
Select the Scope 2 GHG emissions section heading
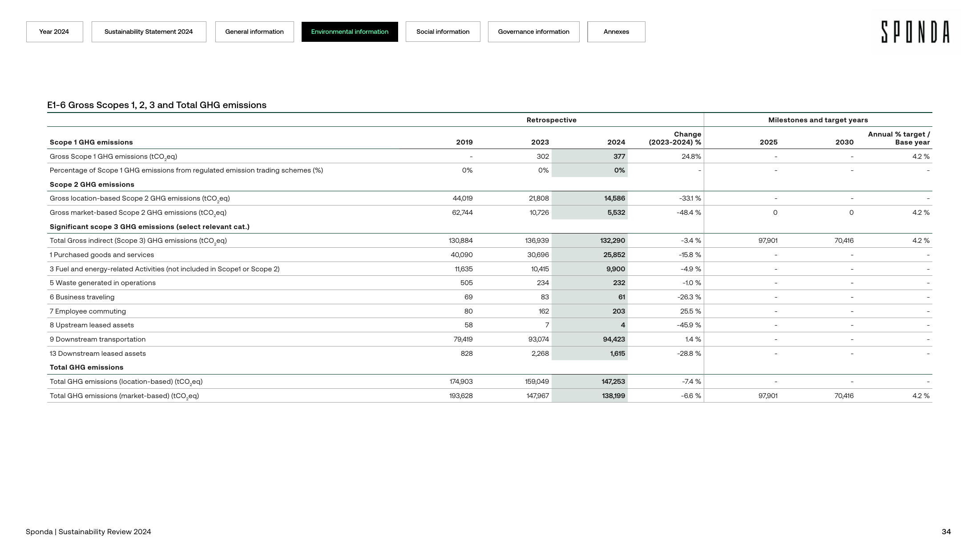click(x=92, y=185)
